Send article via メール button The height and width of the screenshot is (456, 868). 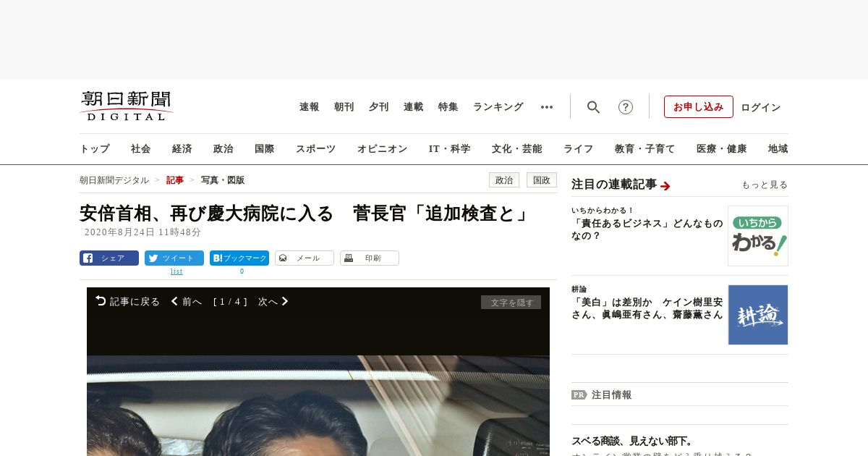(305, 258)
